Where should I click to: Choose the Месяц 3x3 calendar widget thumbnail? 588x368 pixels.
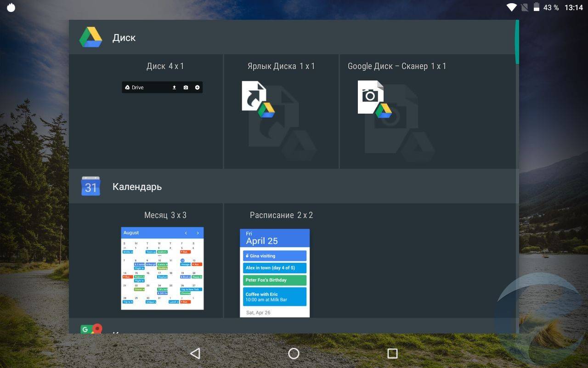(x=162, y=268)
